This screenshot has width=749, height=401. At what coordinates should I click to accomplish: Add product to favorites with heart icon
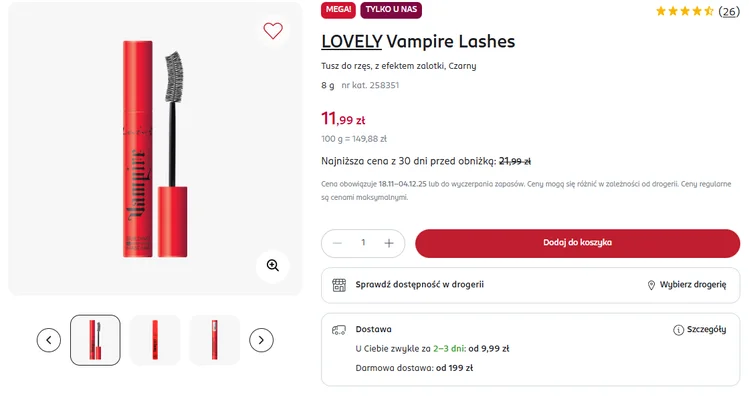[273, 31]
